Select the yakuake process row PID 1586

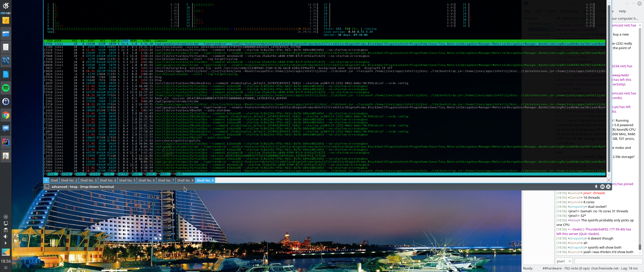click(x=325, y=47)
